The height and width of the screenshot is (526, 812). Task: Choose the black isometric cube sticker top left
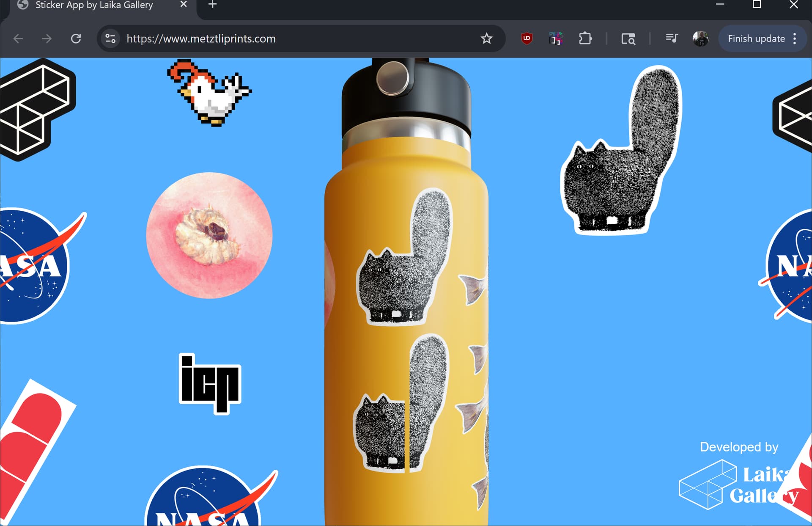pos(37,109)
